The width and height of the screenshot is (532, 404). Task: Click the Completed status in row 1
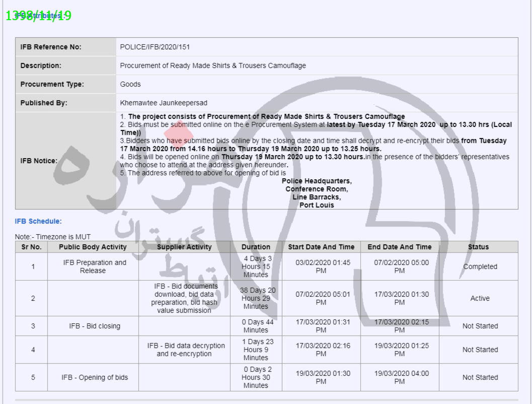[480, 266]
